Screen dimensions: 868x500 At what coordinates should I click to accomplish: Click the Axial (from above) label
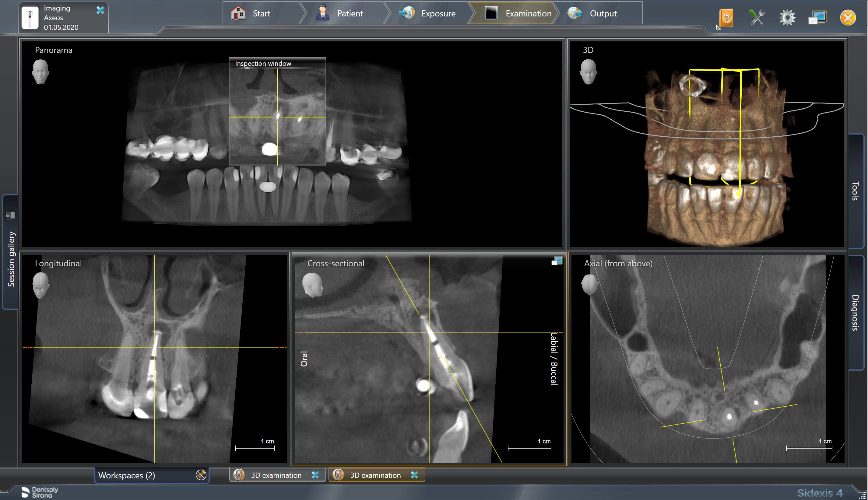618,264
